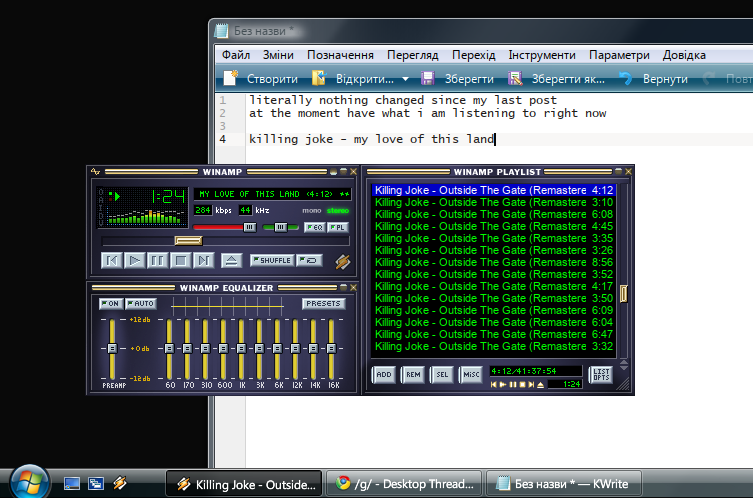Viewport: 753px width, 498px height.
Task: Click playlist mini Stop button
Action: tap(522, 385)
